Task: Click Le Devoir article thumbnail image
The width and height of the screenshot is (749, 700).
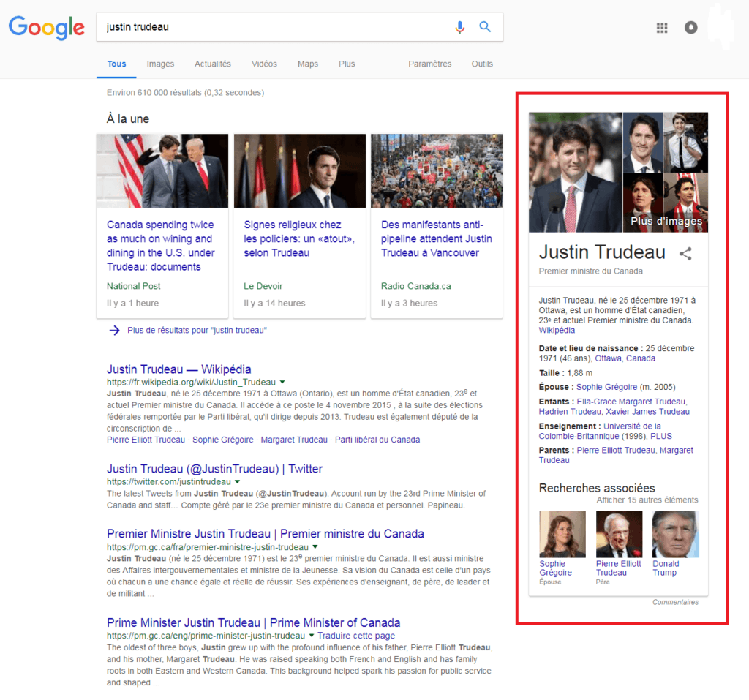Action: click(299, 170)
